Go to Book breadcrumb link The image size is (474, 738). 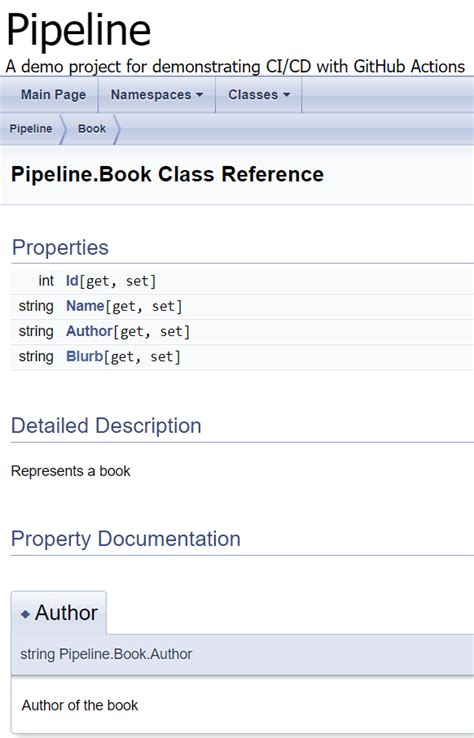coord(92,128)
